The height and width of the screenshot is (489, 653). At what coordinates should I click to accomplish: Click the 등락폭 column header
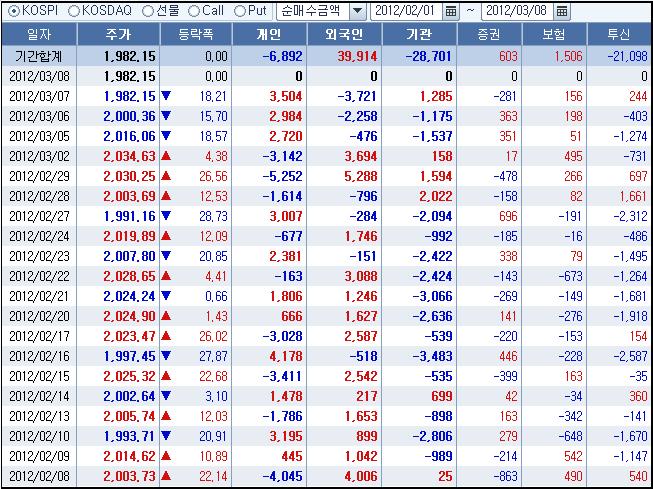(x=196, y=34)
